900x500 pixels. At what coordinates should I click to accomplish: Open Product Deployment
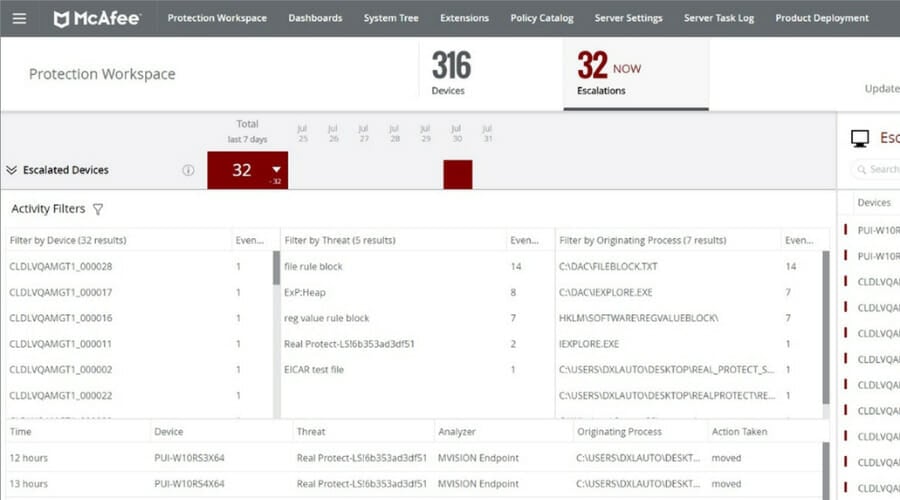coord(822,18)
